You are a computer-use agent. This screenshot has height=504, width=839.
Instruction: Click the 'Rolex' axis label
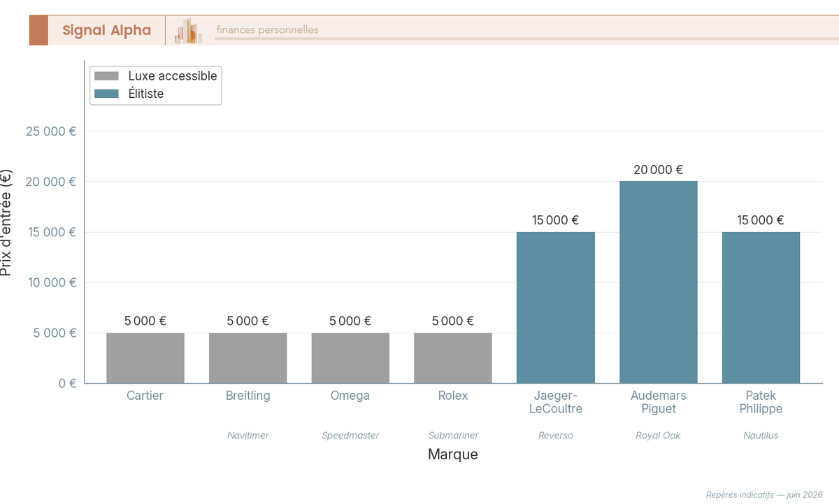[453, 396]
